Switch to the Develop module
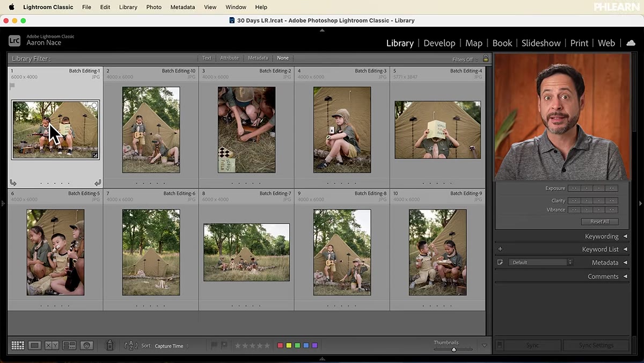644x363 pixels. [x=439, y=43]
